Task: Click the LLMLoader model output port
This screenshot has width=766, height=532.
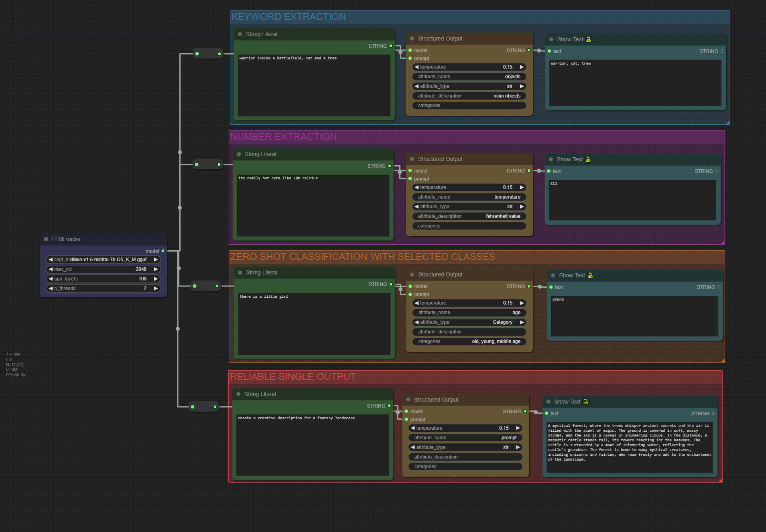Action: tap(163, 251)
